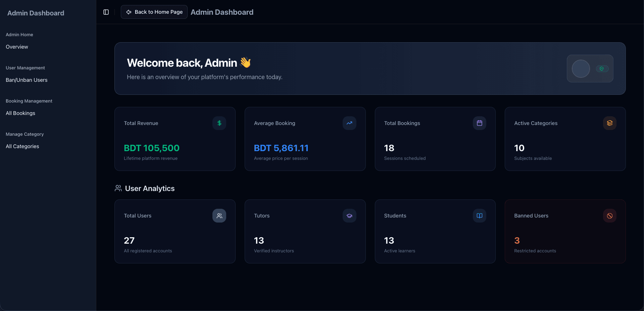644x311 pixels.
Task: Click the users icon on Total Users card
Action: coord(219,216)
